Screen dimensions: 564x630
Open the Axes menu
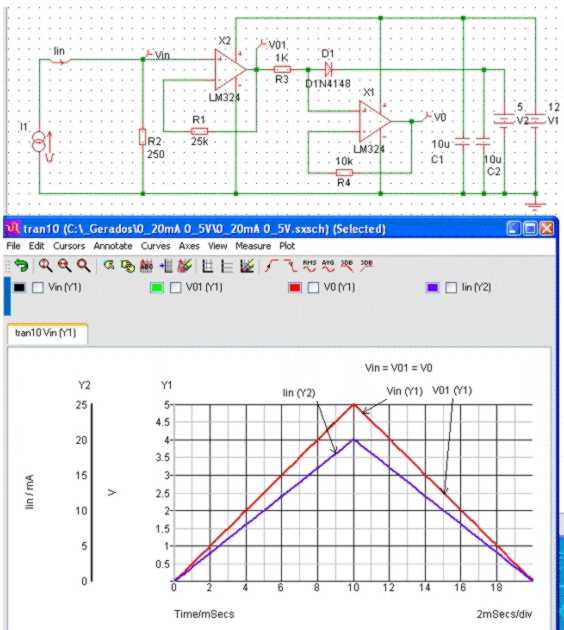point(189,246)
